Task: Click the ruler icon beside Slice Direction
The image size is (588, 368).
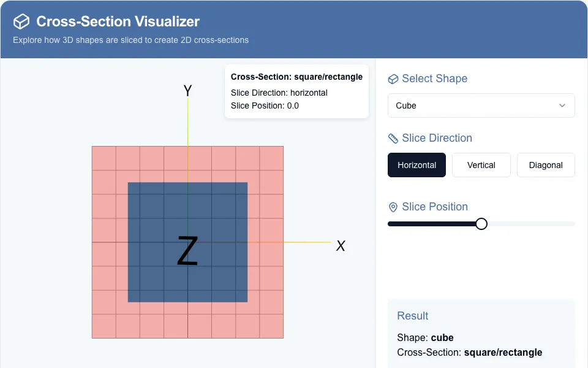Action: pos(393,139)
